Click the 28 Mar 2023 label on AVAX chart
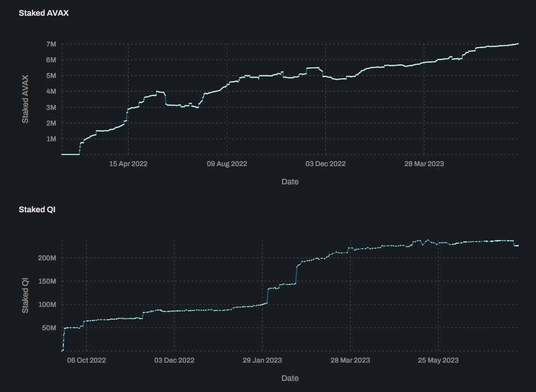This screenshot has height=392, width=536. [x=424, y=164]
